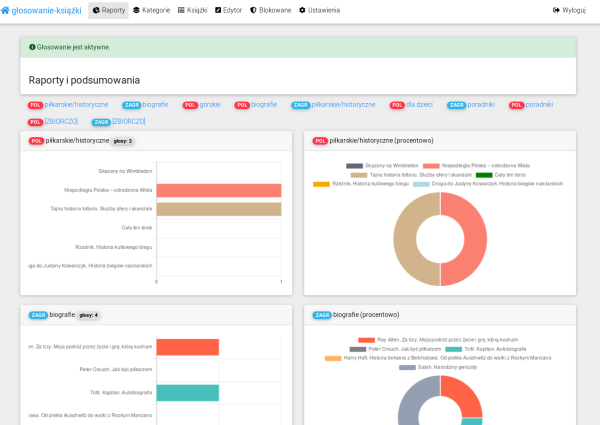The height and width of the screenshot is (425, 600).
Task: Open the Książki section
Action: tap(192, 10)
